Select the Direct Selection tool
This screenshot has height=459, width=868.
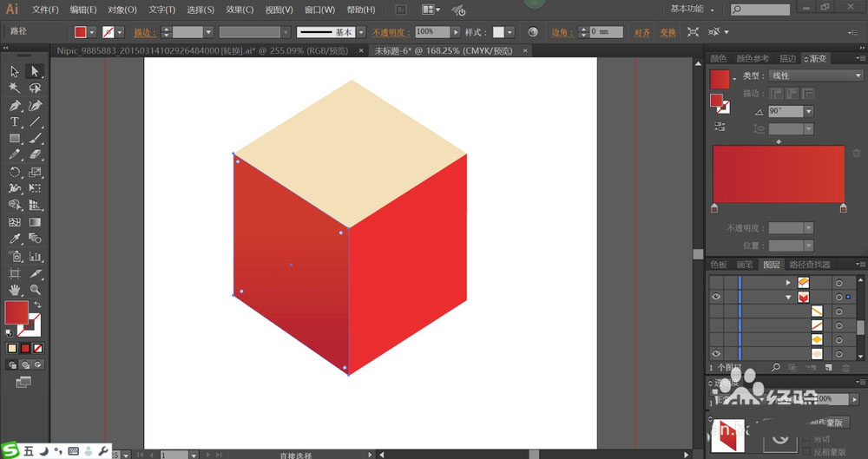[x=35, y=71]
